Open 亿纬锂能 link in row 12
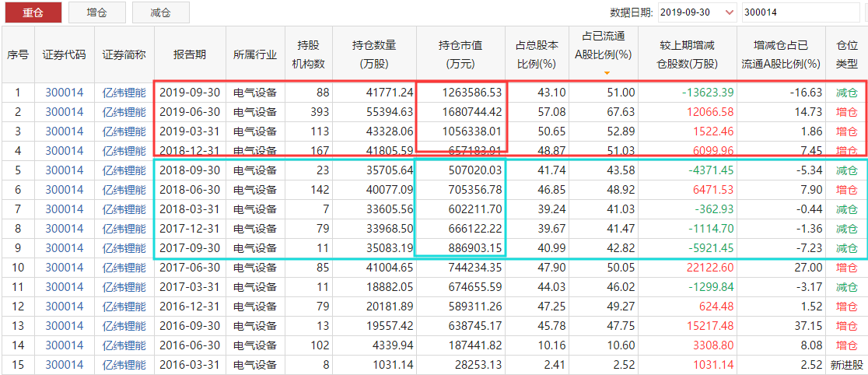This screenshot has width=868, height=375. point(124,307)
